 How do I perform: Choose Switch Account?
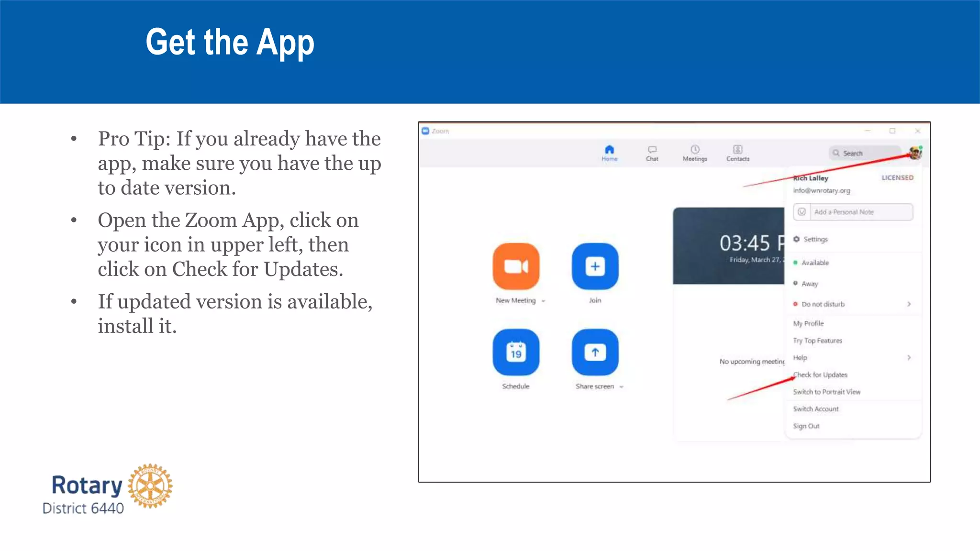coord(815,409)
